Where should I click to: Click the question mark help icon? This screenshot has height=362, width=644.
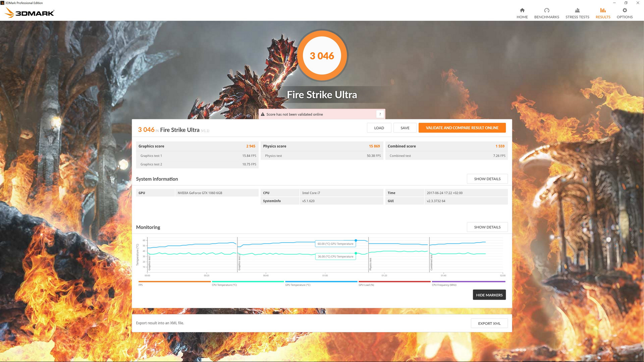[x=380, y=114]
